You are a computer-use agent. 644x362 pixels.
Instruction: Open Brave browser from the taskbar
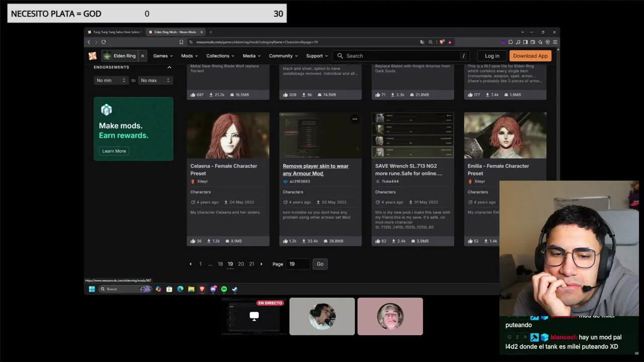coord(202,289)
